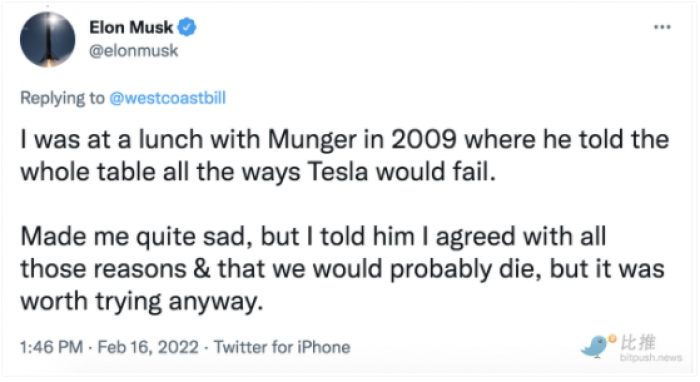Screen dimensions: 700x382
Task: Select the Feb 16, 2022 date
Action: 148,347
